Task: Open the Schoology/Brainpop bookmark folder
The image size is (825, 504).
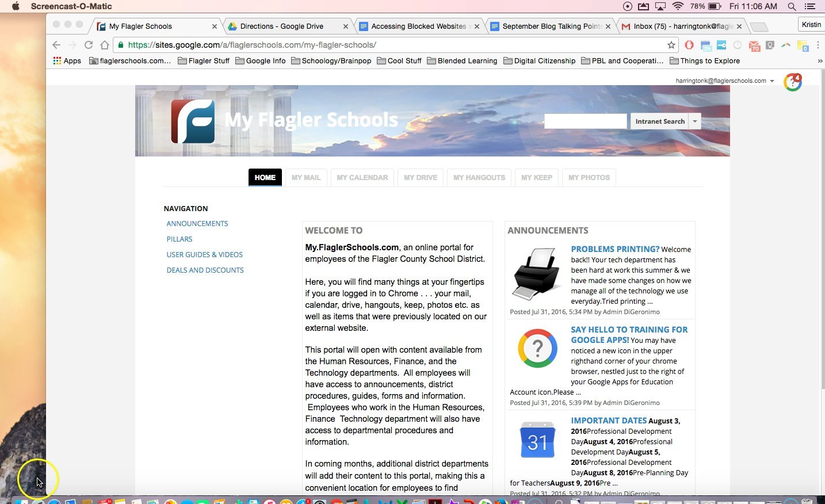Action: (x=331, y=60)
